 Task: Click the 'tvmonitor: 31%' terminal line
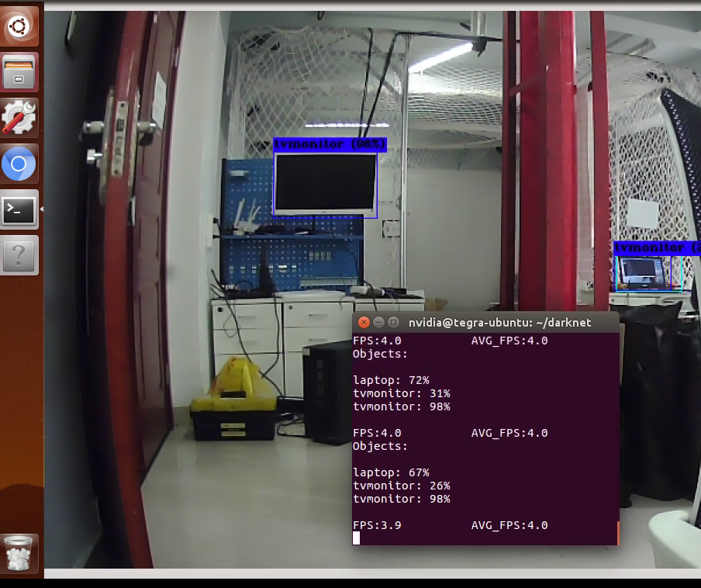click(x=402, y=393)
